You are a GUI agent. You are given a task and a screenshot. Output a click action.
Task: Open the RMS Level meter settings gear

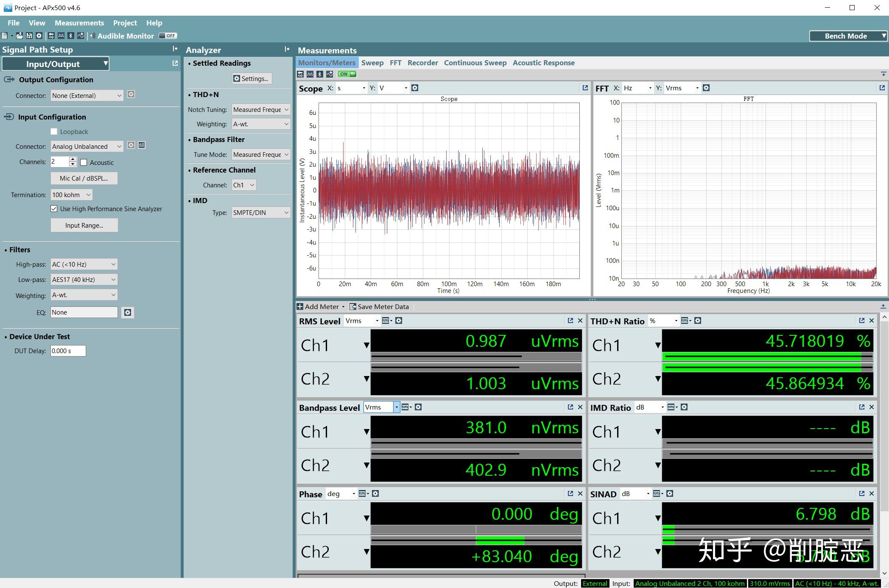coord(399,321)
